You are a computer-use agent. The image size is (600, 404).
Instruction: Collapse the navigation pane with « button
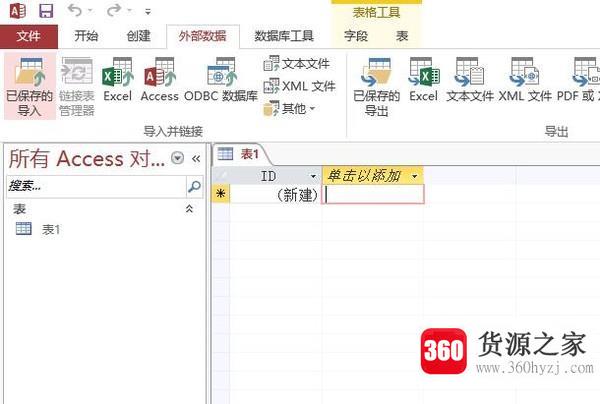click(x=196, y=158)
